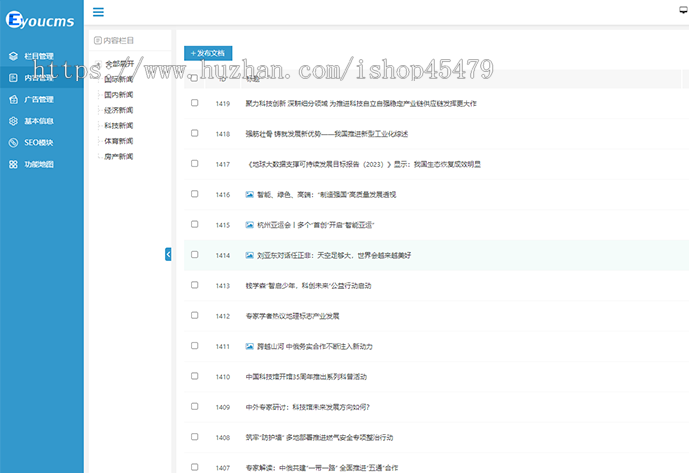Click the image icon in row 1416
This screenshot has height=473, width=689.
coord(250,194)
